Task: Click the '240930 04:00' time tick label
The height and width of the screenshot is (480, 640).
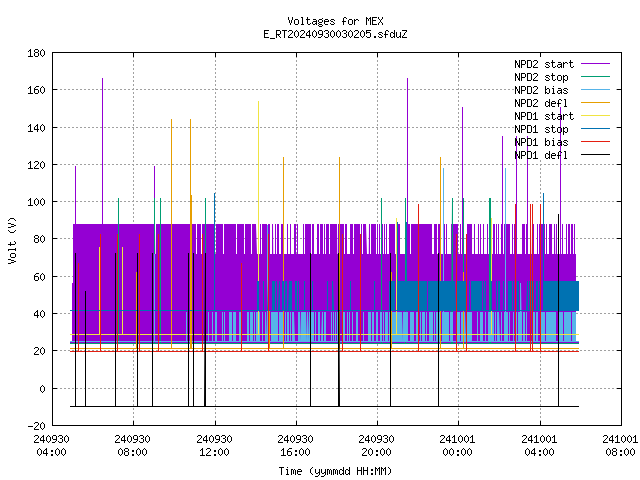Action: [51, 446]
